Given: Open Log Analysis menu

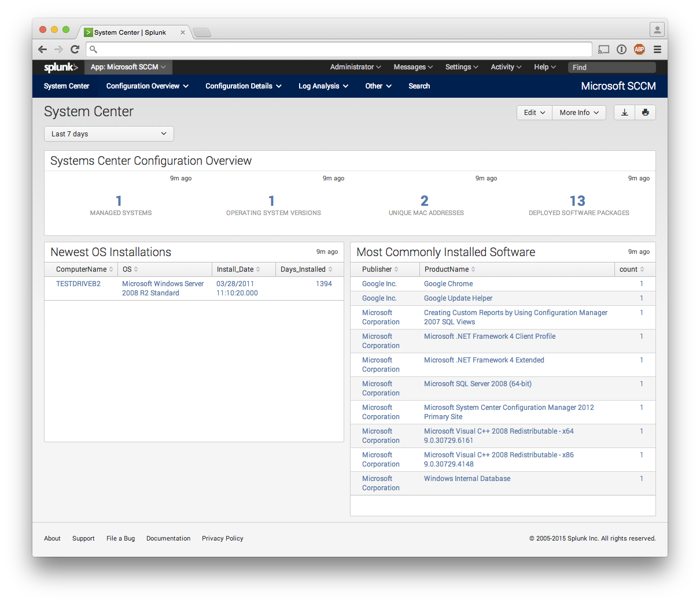Looking at the screenshot, I should click(x=323, y=86).
